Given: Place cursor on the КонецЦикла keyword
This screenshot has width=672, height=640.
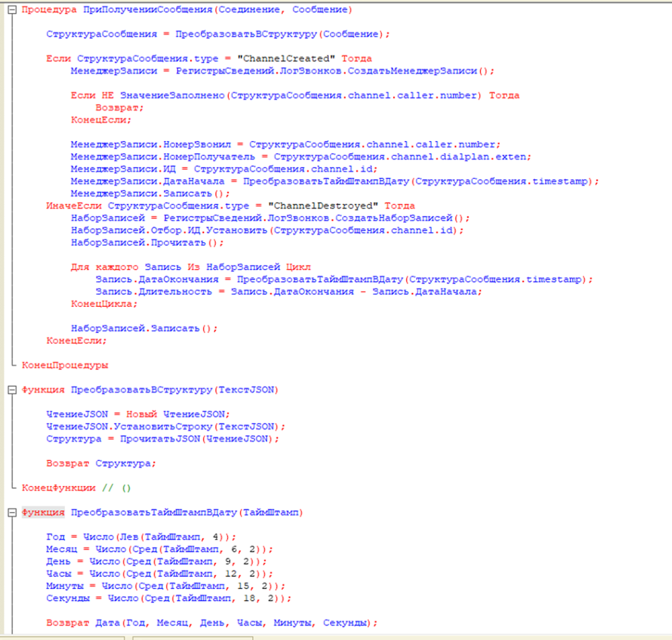Looking at the screenshot, I should (x=104, y=304).
